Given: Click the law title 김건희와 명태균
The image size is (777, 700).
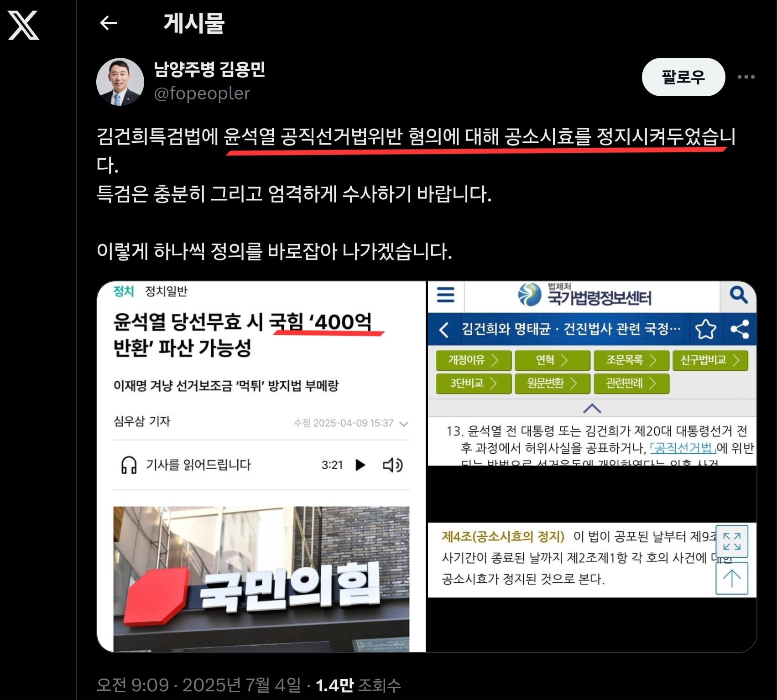Looking at the screenshot, I should pos(571,329).
